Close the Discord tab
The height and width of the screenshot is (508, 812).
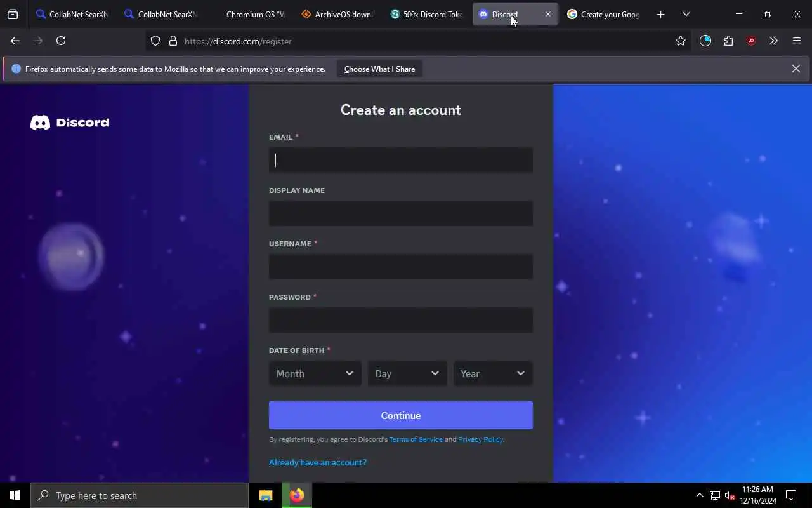click(548, 14)
